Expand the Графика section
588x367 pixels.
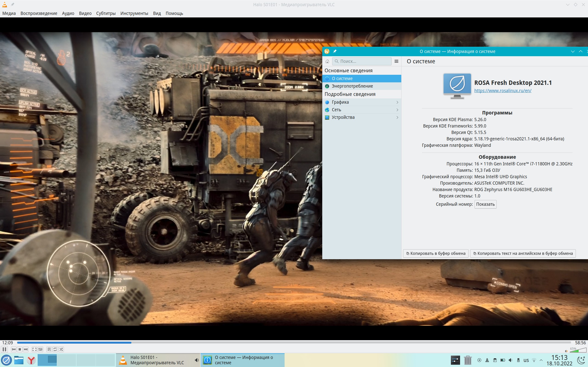tap(362, 102)
